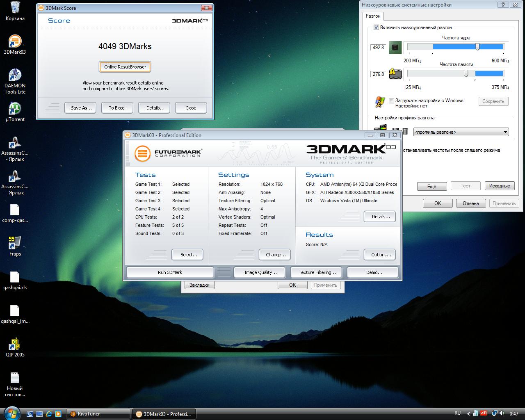Image resolution: width=525 pixels, height=420 pixels.
Task: Click OK in the dialog behind 3DMark03
Action: point(292,285)
